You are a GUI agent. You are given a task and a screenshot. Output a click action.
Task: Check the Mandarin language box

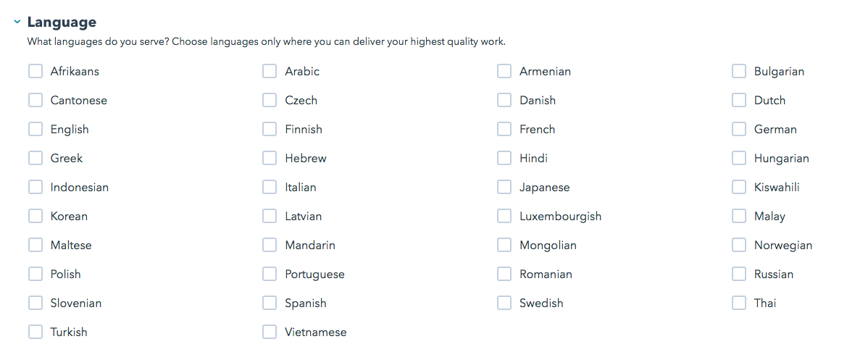[x=270, y=245]
